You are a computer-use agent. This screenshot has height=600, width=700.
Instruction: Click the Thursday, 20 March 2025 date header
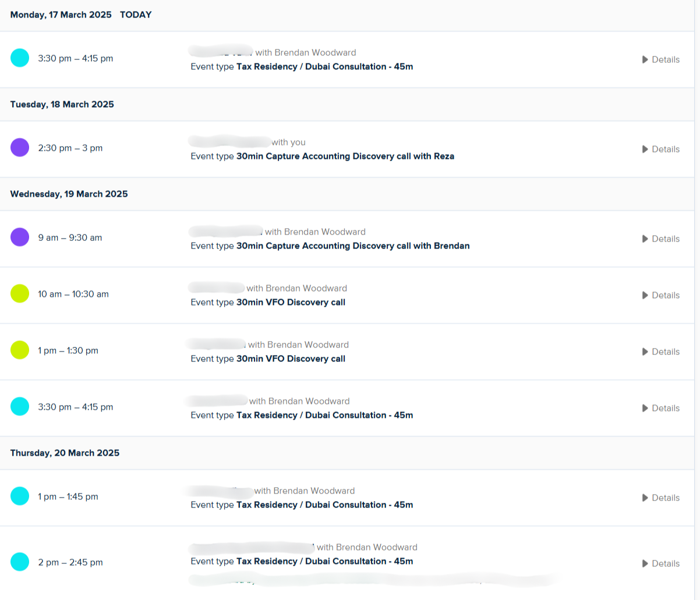[x=65, y=453]
